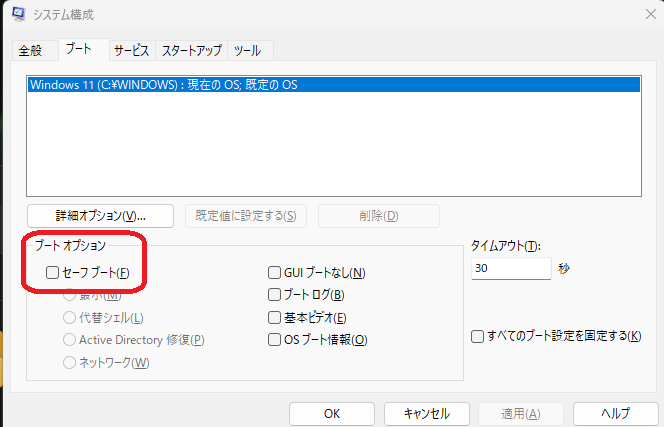Viewport: 664px width, 427px height.
Task: Click the キャンセル button
Action: [427, 414]
